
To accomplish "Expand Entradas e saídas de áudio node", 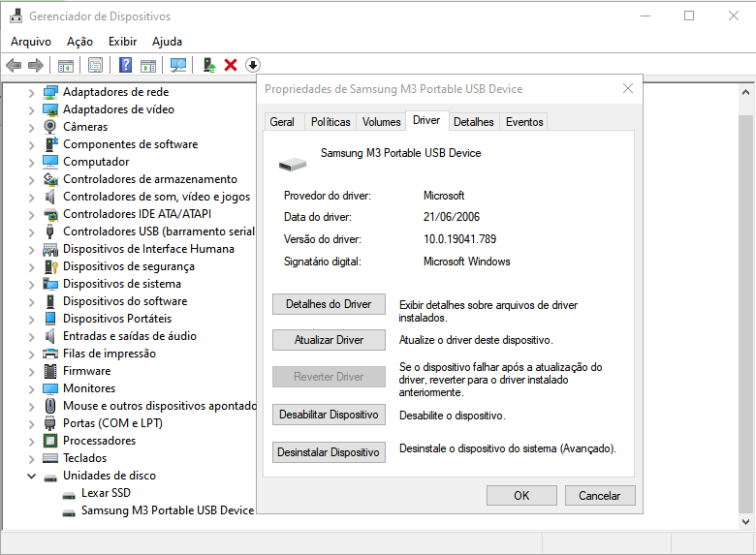I will (x=31, y=336).
